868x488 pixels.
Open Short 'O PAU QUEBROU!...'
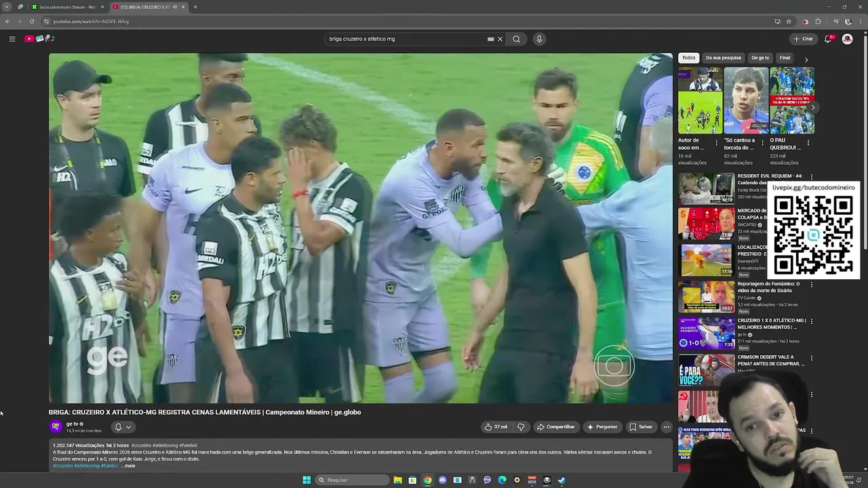(x=792, y=100)
